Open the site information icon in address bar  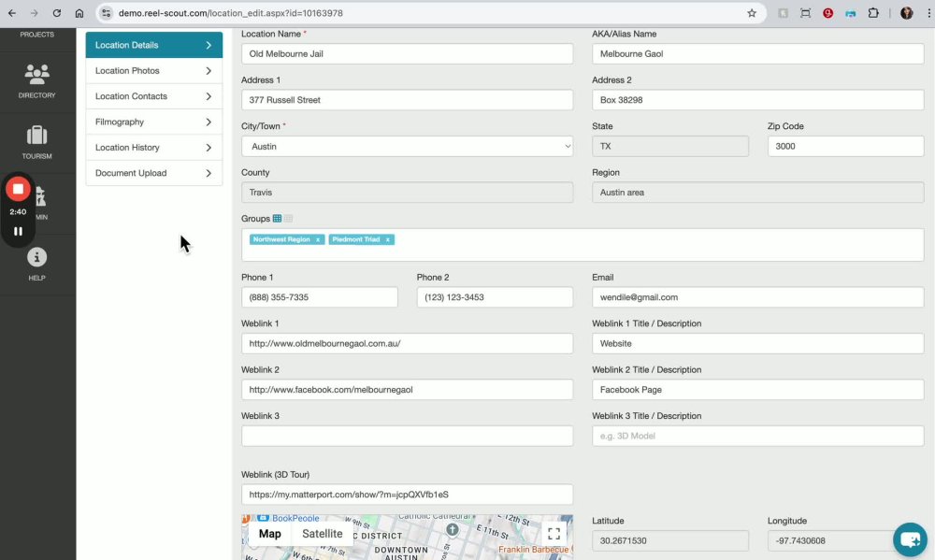tap(107, 13)
